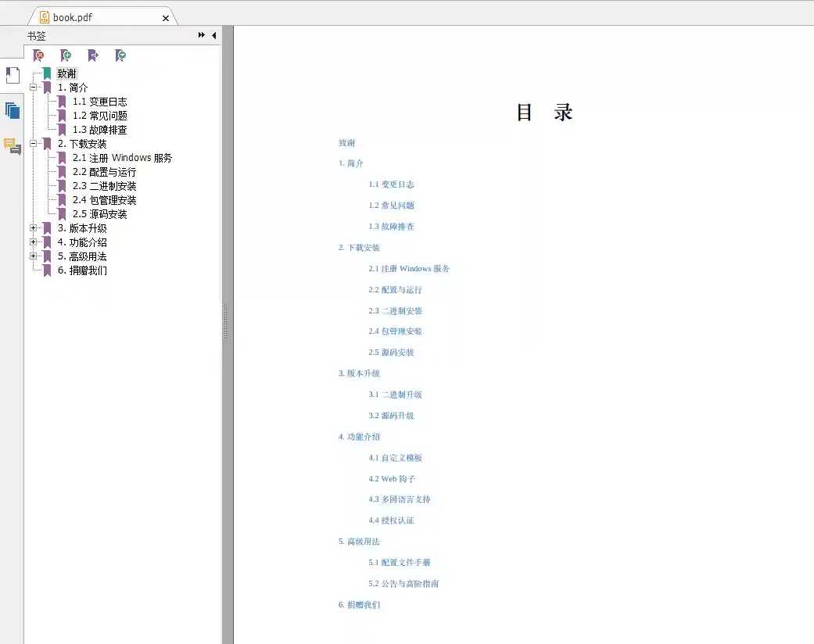Expand the '4. 功能介绍' bookmark node

click(x=33, y=241)
